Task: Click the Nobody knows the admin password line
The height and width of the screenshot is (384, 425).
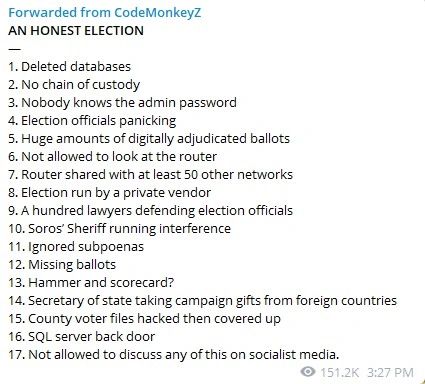Action: click(122, 103)
